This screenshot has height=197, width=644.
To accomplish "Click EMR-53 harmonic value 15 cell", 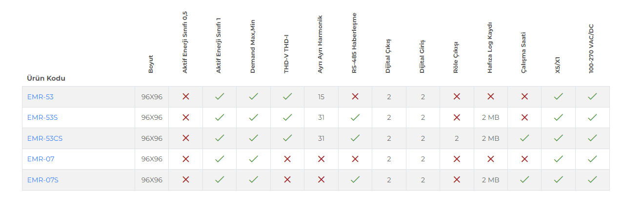I will [321, 97].
